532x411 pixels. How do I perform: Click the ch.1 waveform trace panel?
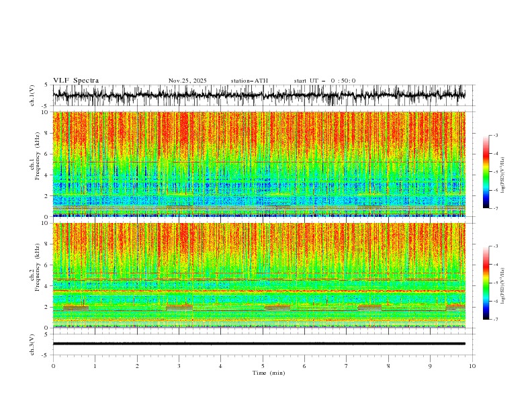263,95
